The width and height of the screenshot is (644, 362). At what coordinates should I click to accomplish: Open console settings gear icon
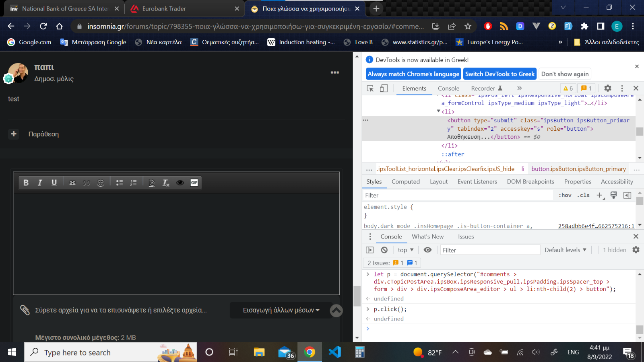[636, 250]
